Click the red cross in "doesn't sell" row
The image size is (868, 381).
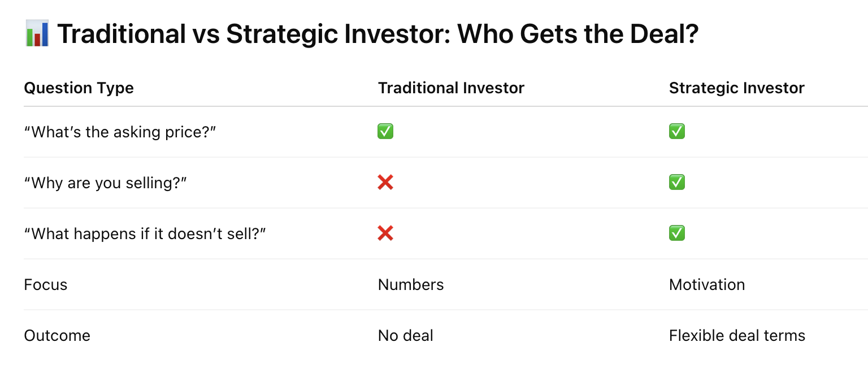(385, 233)
